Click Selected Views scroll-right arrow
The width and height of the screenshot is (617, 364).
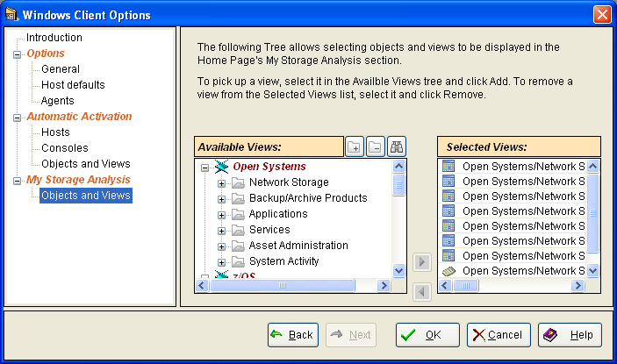click(x=578, y=285)
